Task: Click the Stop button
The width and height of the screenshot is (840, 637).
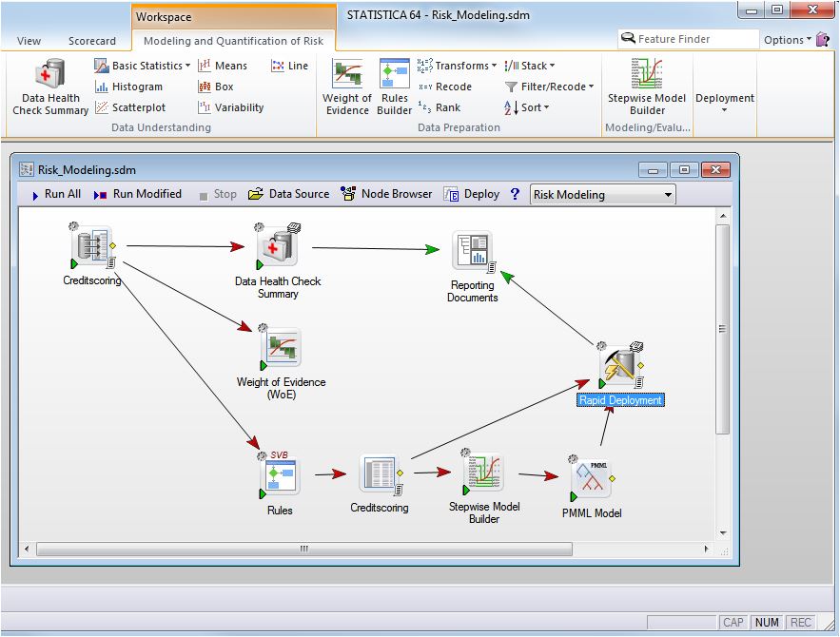Action: [x=218, y=194]
